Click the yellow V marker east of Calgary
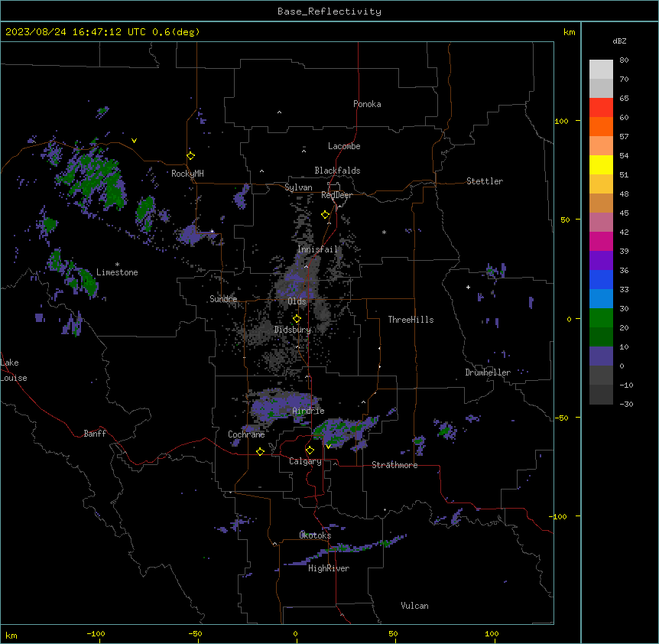The width and height of the screenshot is (659, 644). pyautogui.click(x=328, y=446)
